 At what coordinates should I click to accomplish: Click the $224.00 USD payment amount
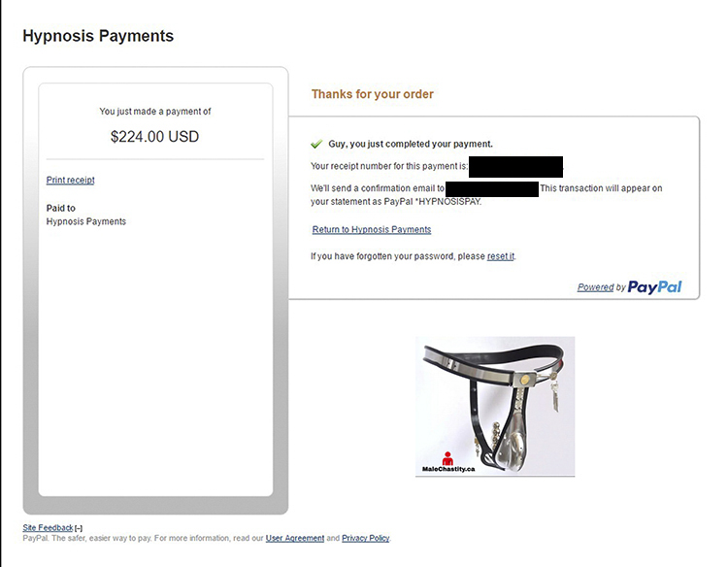[x=154, y=137]
